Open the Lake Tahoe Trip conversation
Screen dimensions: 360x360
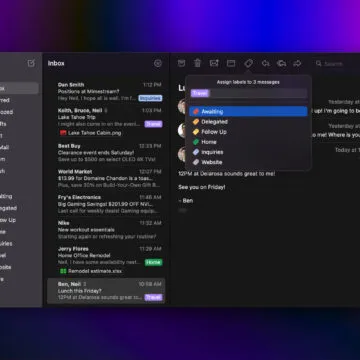click(106, 123)
